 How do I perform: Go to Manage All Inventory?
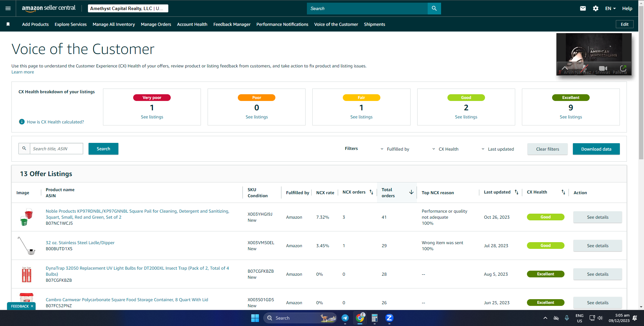[x=114, y=24]
